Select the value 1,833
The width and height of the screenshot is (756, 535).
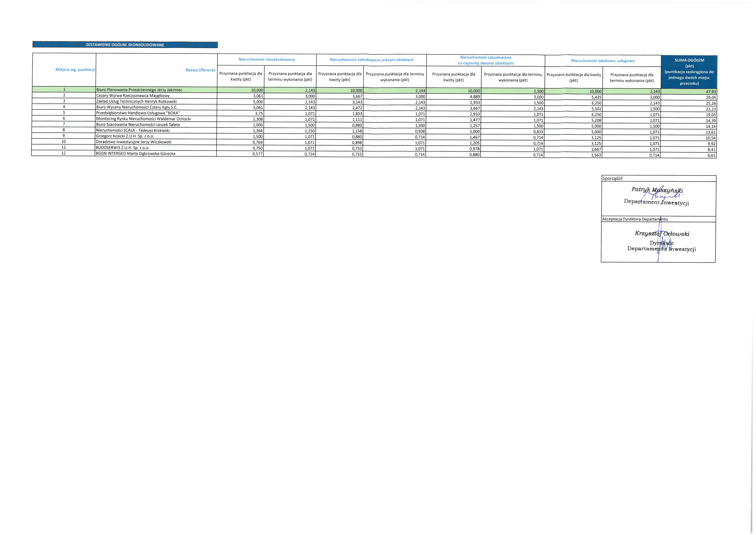tap(357, 114)
